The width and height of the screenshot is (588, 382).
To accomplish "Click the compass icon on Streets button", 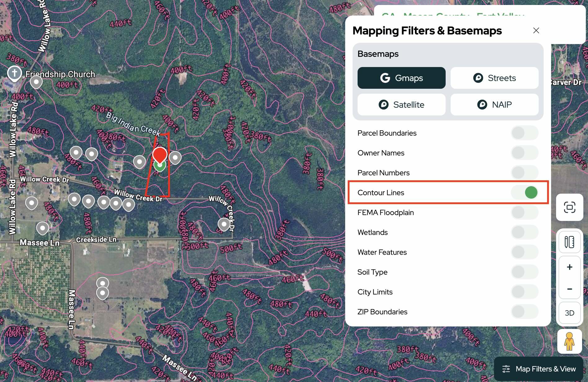I will coord(478,78).
